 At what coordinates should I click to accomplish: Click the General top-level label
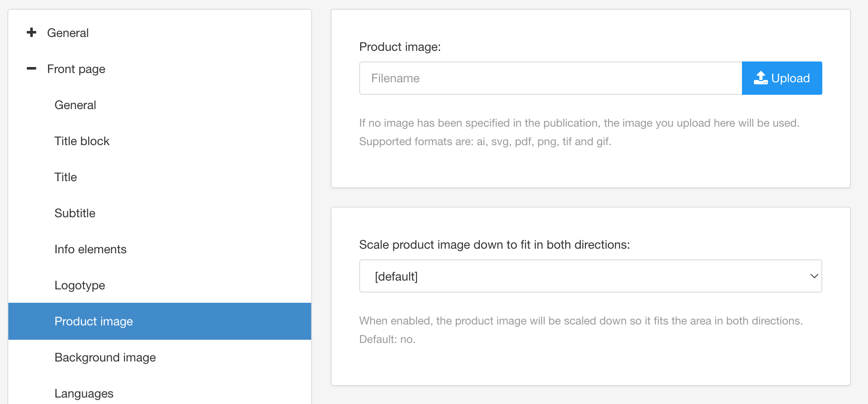68,32
